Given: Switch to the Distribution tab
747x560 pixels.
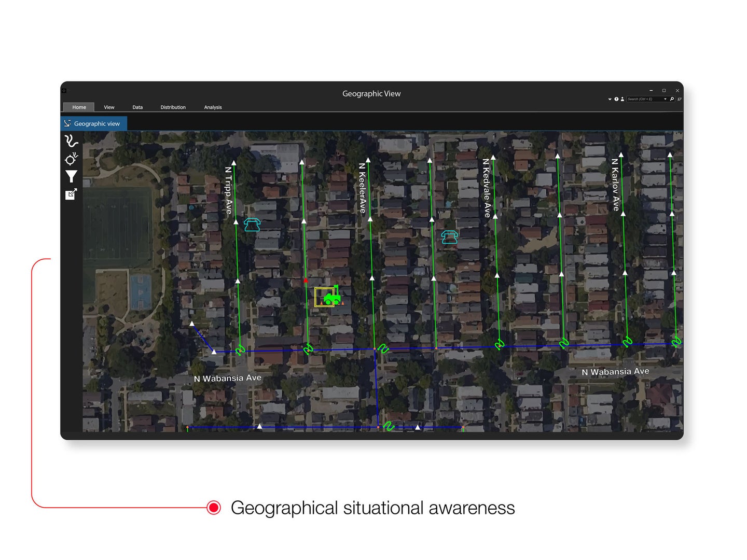Looking at the screenshot, I should point(173,107).
